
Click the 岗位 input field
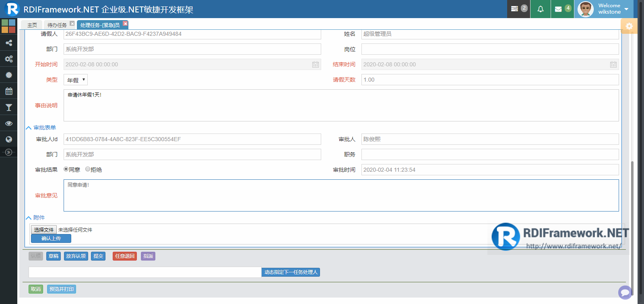490,49
